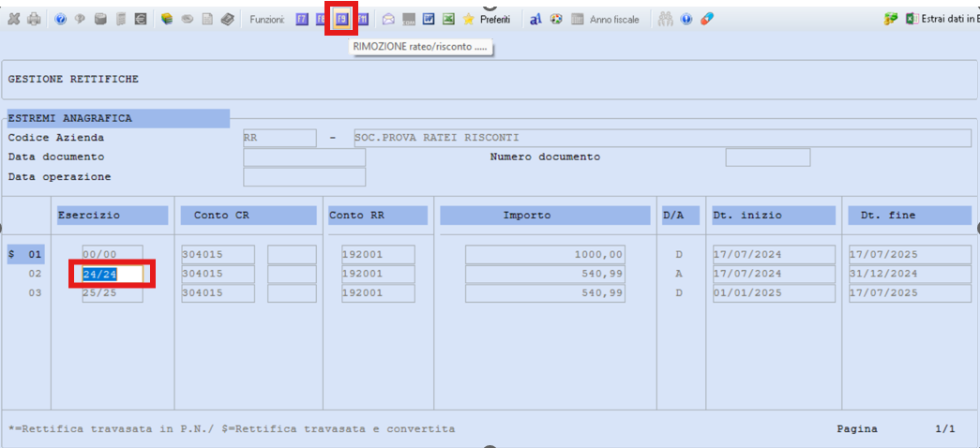Click Esercizio field 25/25 in row 03
This screenshot has height=448, width=980.
(113, 293)
